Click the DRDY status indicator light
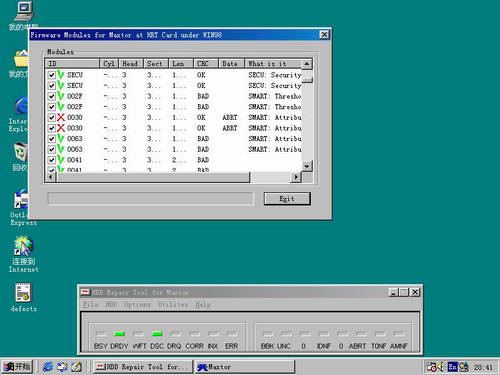 119,334
